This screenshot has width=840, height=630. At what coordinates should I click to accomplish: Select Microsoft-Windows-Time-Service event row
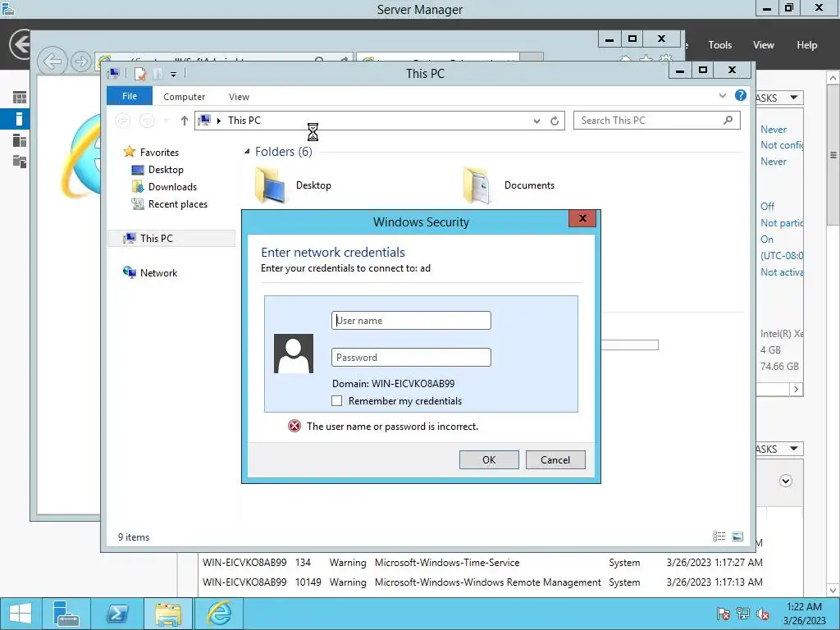point(482,563)
